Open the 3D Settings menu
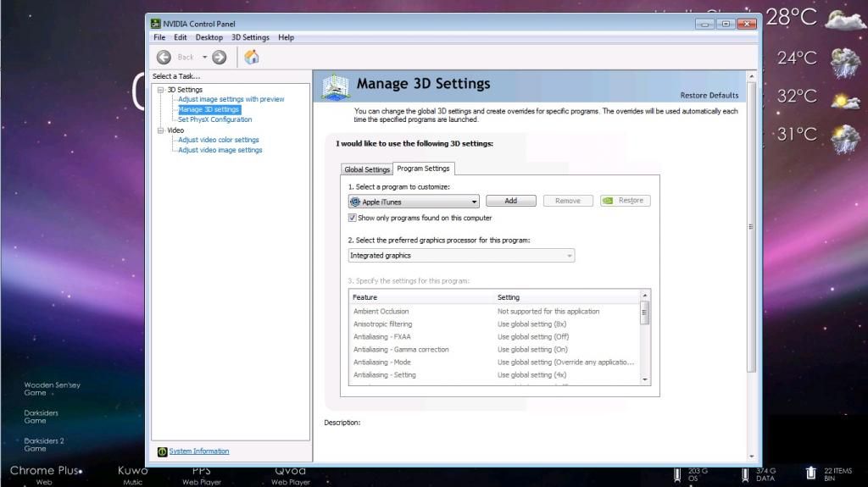The width and height of the screenshot is (868, 487). point(250,37)
